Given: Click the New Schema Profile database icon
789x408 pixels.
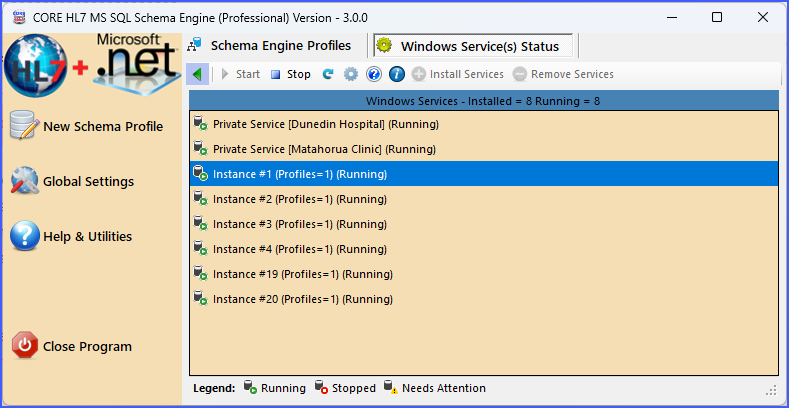Looking at the screenshot, I should point(24,126).
